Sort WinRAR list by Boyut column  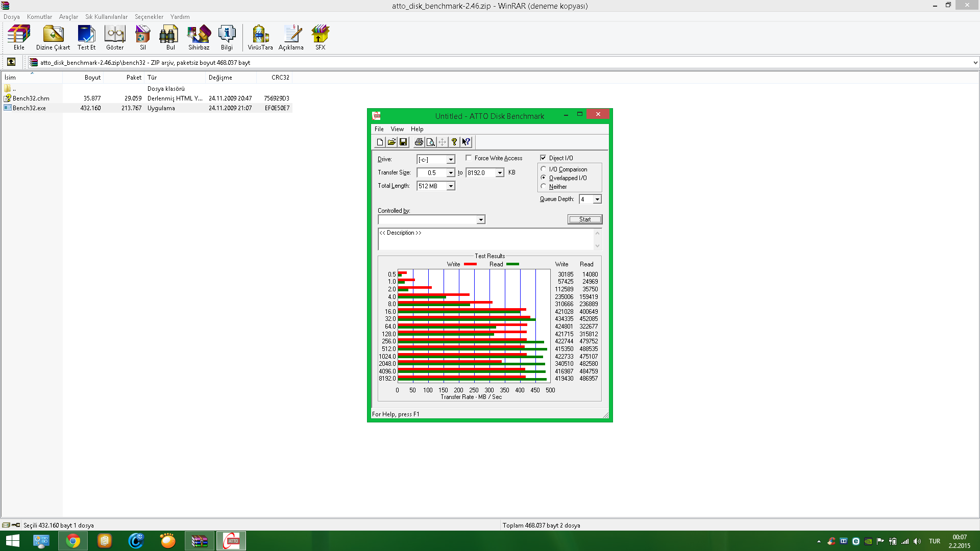(83, 78)
